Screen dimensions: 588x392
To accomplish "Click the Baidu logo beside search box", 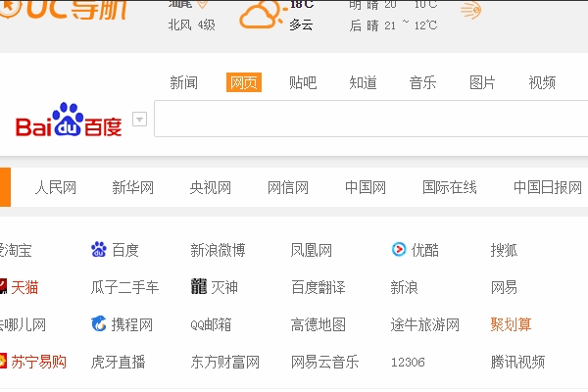I will [x=69, y=120].
